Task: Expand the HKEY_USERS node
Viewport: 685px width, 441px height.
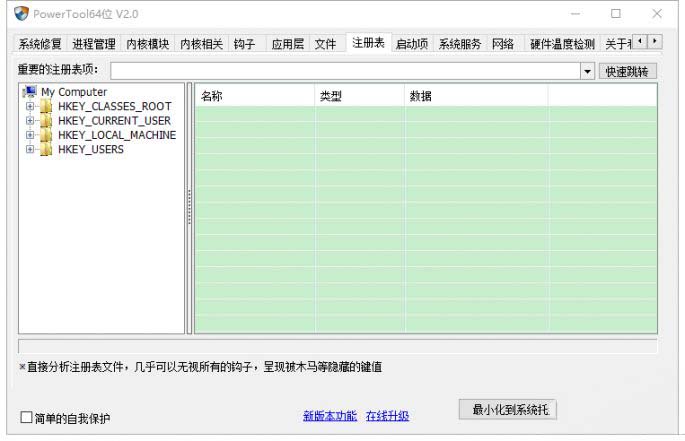Action: point(30,149)
